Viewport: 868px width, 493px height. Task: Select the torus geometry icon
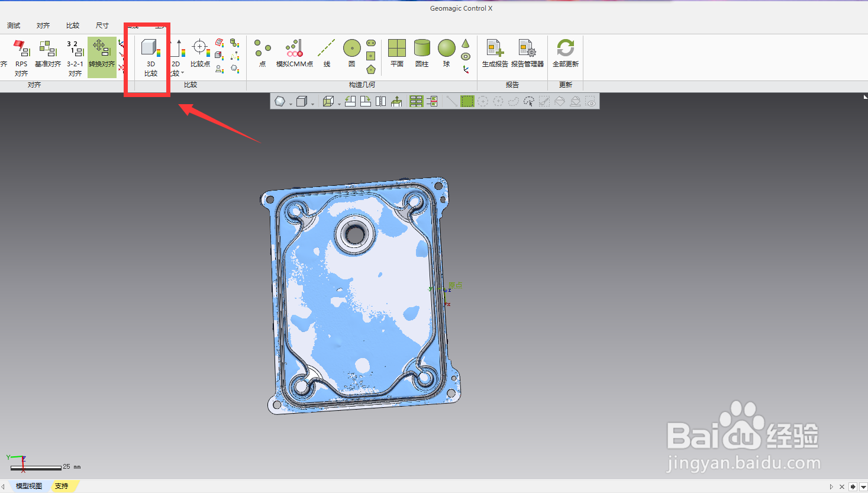click(466, 57)
